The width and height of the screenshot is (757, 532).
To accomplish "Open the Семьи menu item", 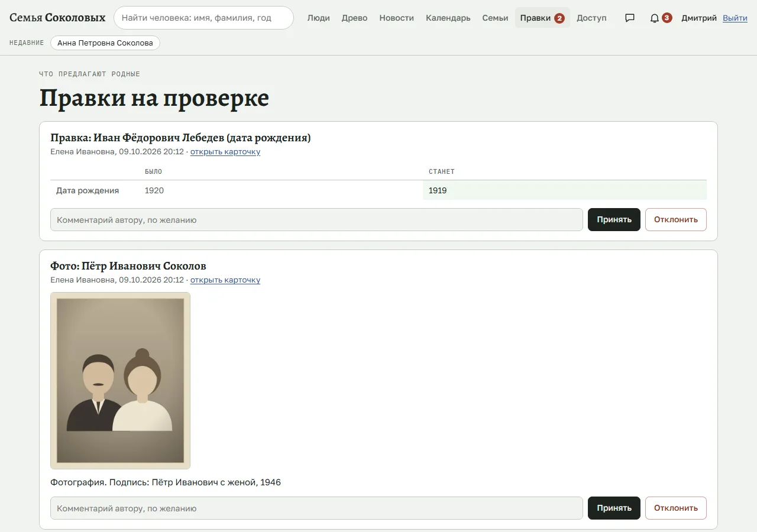I will [495, 18].
